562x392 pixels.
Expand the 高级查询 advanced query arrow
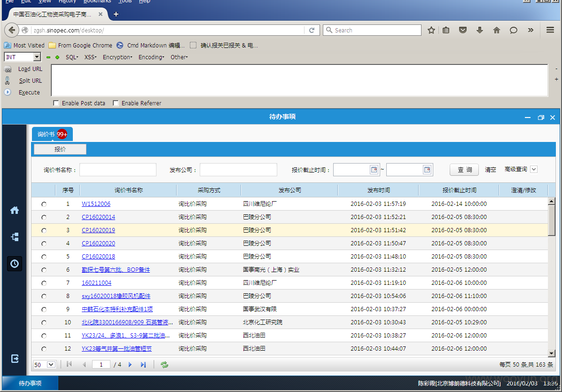[x=534, y=169]
